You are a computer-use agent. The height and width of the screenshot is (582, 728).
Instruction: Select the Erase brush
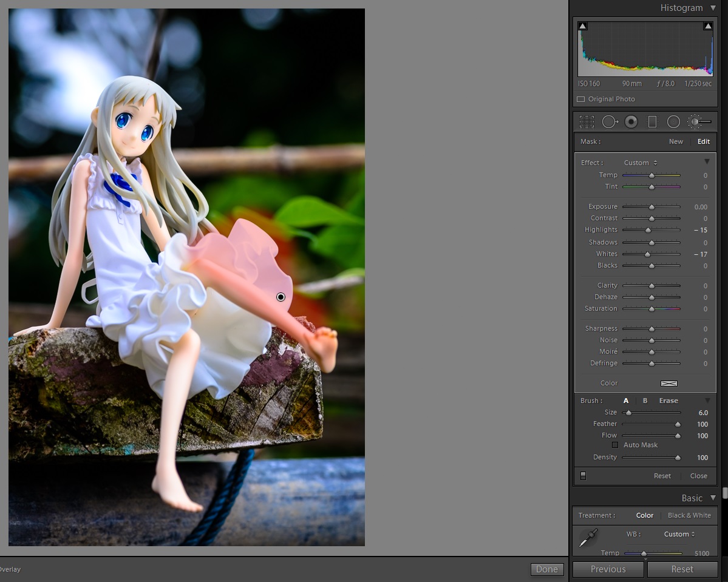tap(668, 401)
